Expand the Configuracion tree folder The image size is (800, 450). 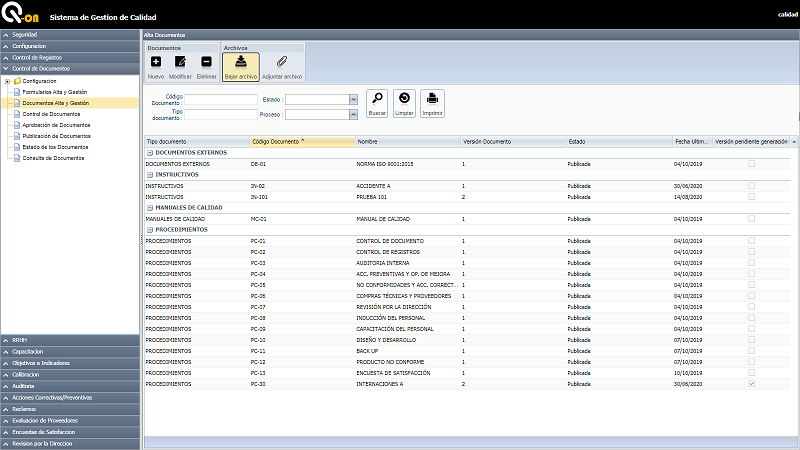coord(7,81)
